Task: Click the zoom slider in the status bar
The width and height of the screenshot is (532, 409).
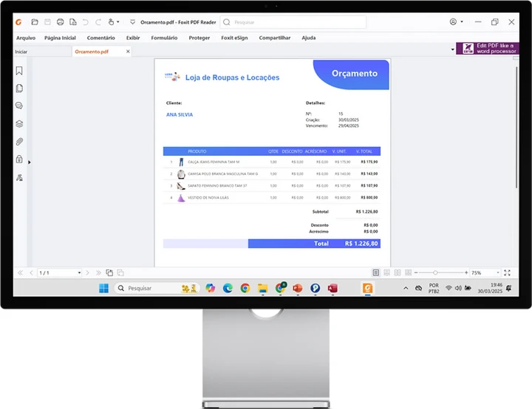Action: (x=435, y=273)
